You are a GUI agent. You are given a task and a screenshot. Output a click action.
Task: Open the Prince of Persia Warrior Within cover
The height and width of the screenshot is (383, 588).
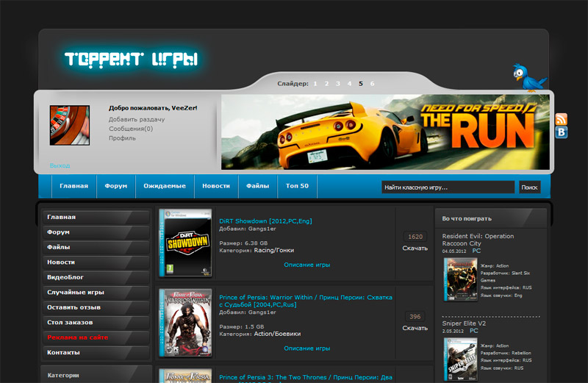185,323
